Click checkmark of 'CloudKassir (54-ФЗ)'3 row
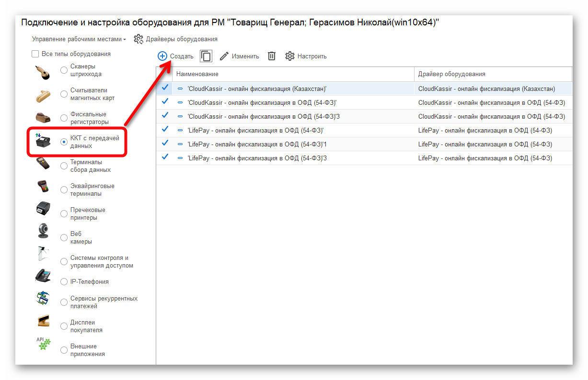The image size is (588, 380). 165,116
